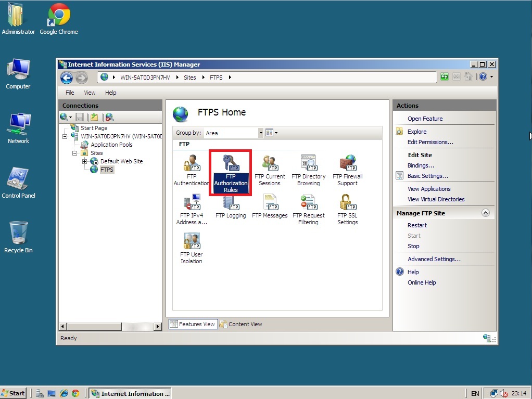Image resolution: width=532 pixels, height=399 pixels.
Task: Select the Recycle Bin desktop icon
Action: point(18,237)
